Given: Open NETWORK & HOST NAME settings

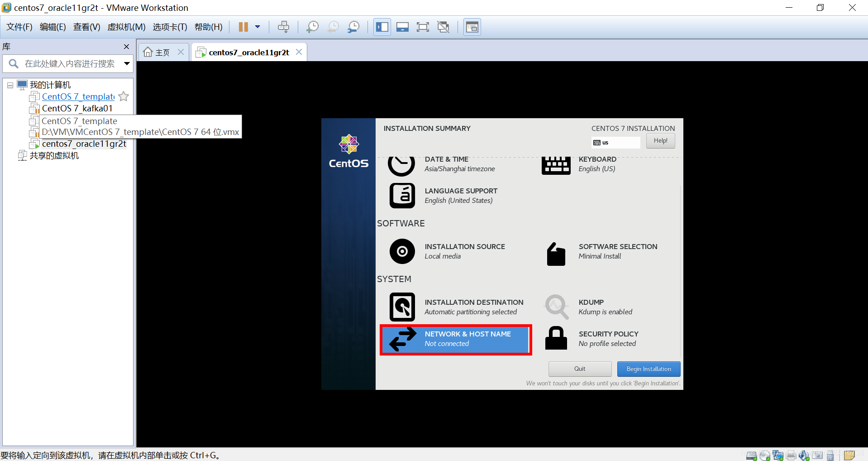Looking at the screenshot, I should (456, 340).
